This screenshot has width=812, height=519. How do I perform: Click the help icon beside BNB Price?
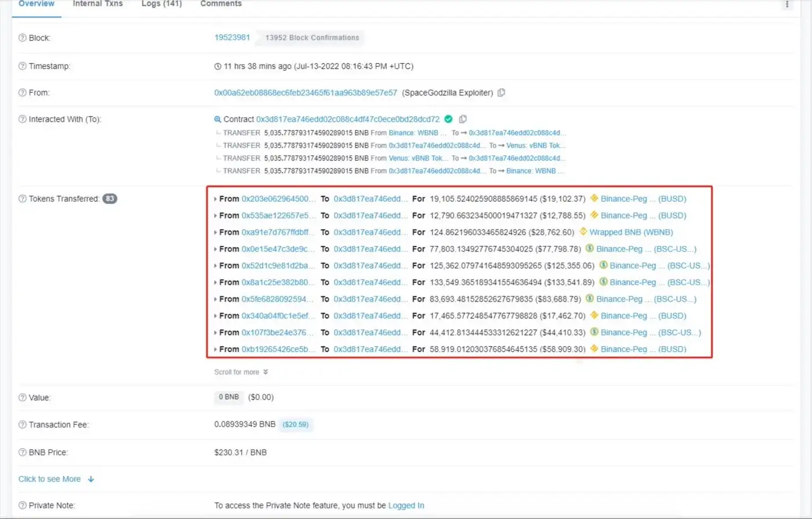[x=23, y=452]
